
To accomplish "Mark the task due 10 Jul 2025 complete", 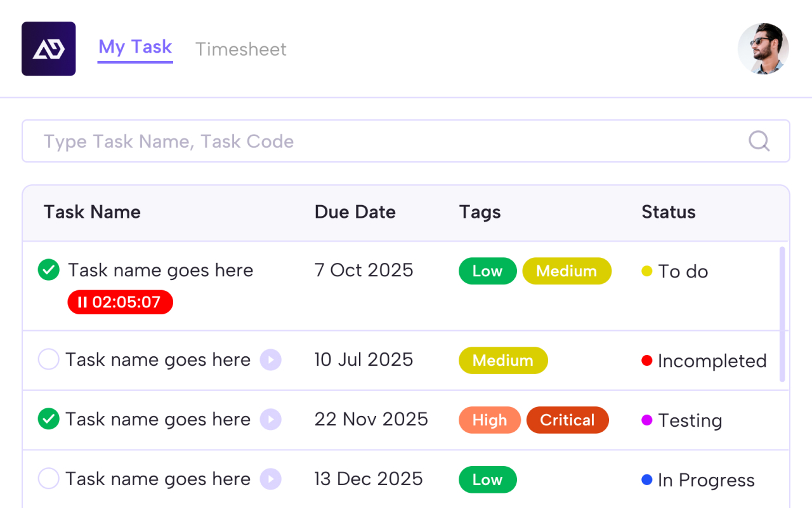I will pos(49,359).
